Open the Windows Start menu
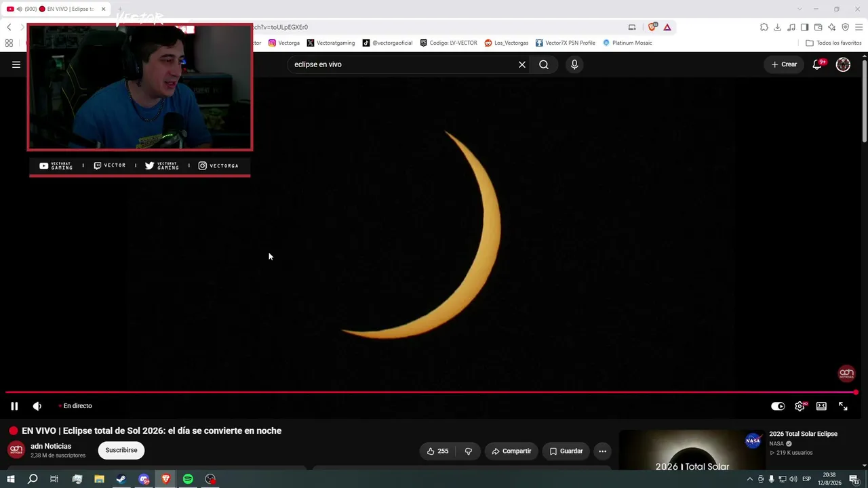The image size is (868, 488). pos(10,479)
